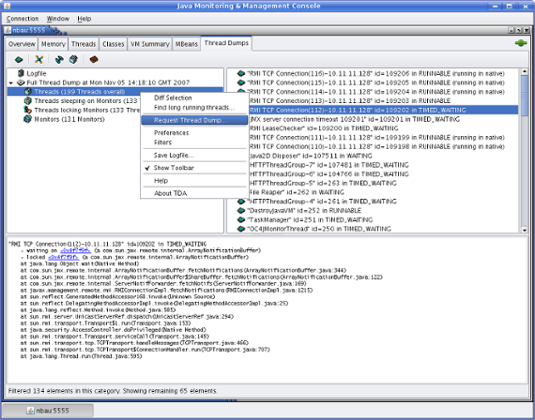The height and width of the screenshot is (420, 535).
Task: Click the crossed yellow-blue tools toolbar icon
Action: coord(39,60)
